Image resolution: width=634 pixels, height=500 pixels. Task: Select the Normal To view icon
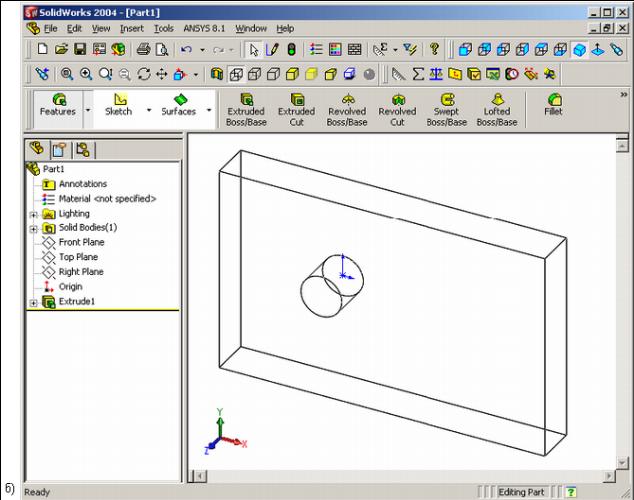tap(598, 50)
